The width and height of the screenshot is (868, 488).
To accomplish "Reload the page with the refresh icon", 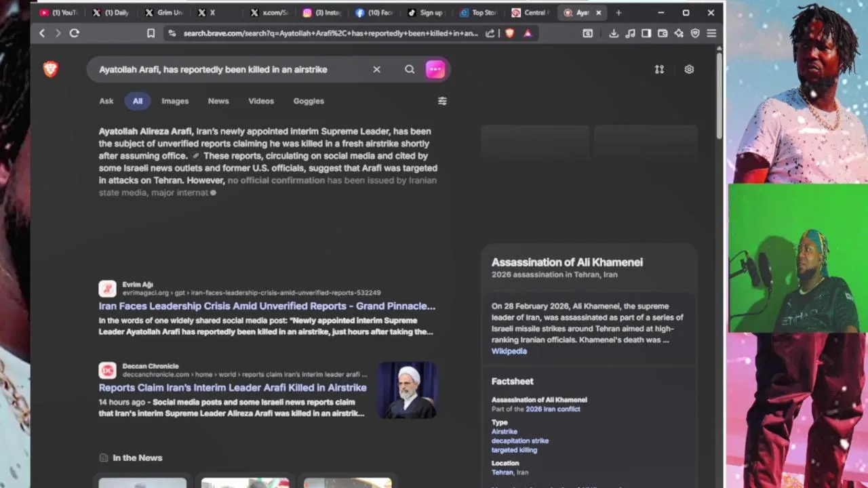I will point(75,33).
